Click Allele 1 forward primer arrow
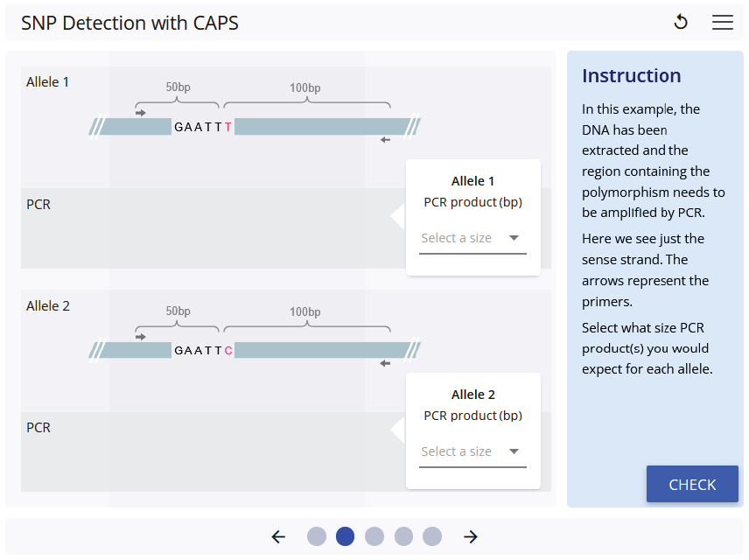 (141, 112)
